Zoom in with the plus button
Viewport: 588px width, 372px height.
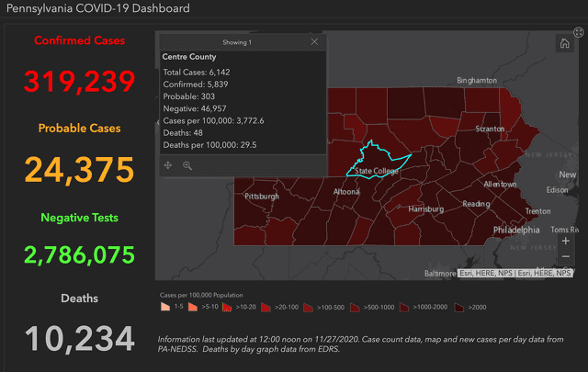click(x=566, y=241)
